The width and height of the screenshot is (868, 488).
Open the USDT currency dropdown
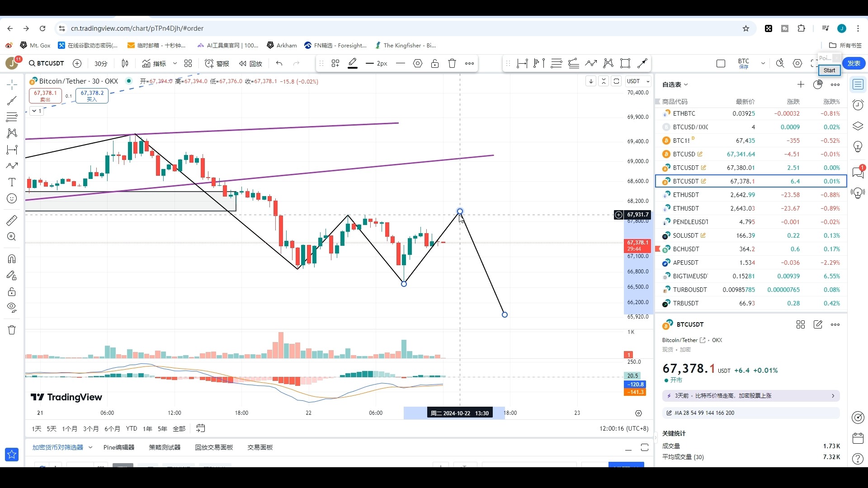coord(638,81)
